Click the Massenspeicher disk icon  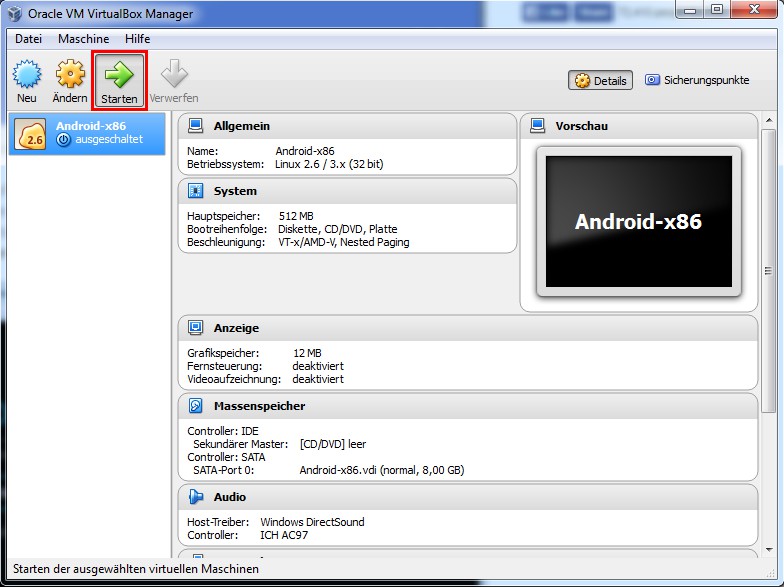point(196,406)
